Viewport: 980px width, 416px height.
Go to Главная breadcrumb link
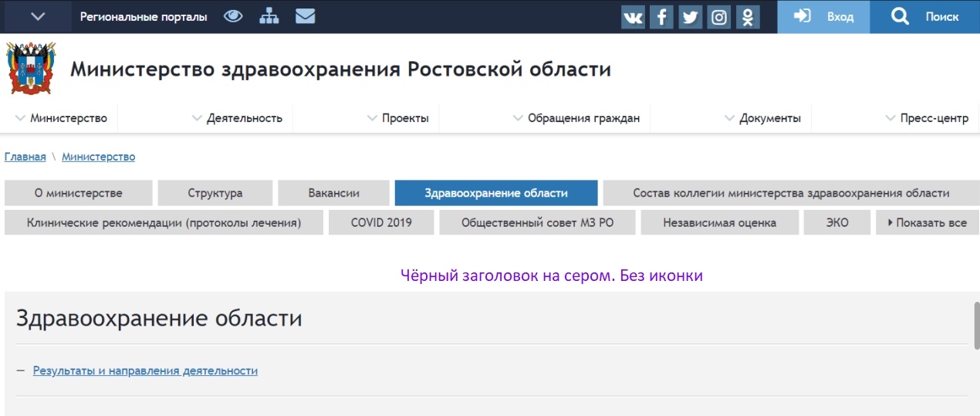[25, 157]
